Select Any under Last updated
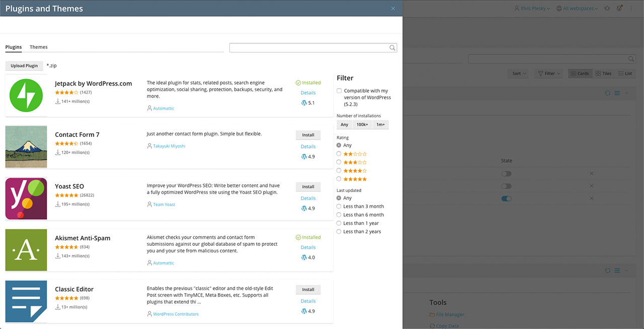The width and height of the screenshot is (644, 329). tap(339, 198)
